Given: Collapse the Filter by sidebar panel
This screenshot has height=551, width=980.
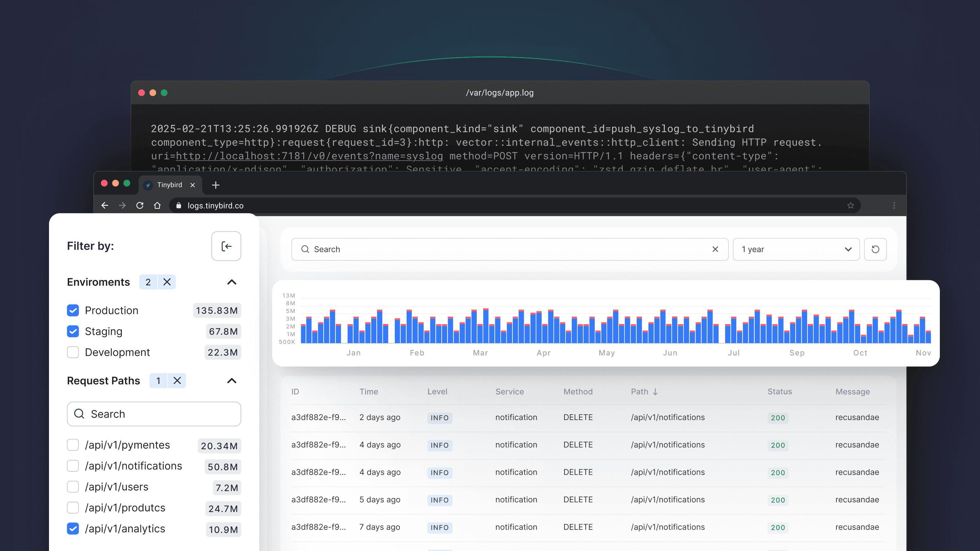Looking at the screenshot, I should tap(226, 246).
